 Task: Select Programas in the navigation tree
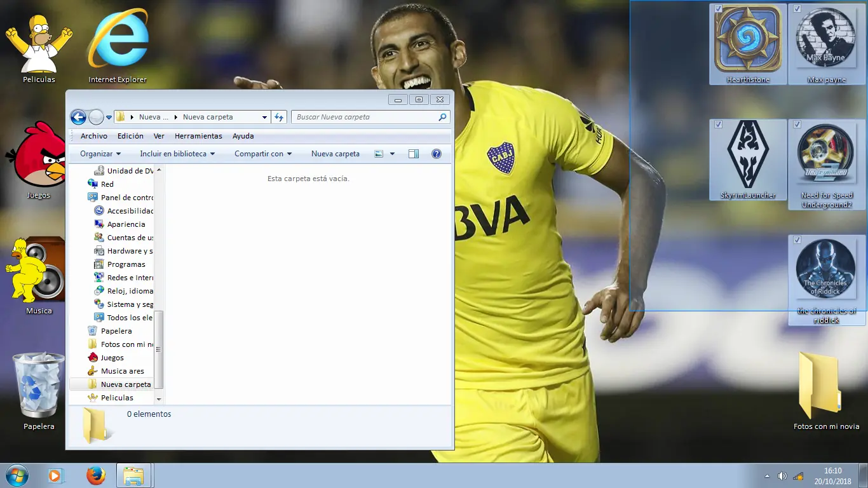[x=126, y=264]
